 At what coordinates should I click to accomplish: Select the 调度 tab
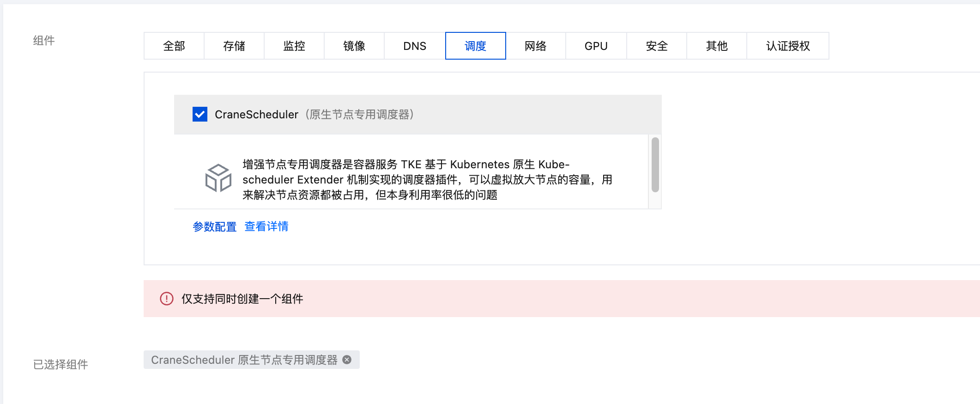[x=475, y=46]
